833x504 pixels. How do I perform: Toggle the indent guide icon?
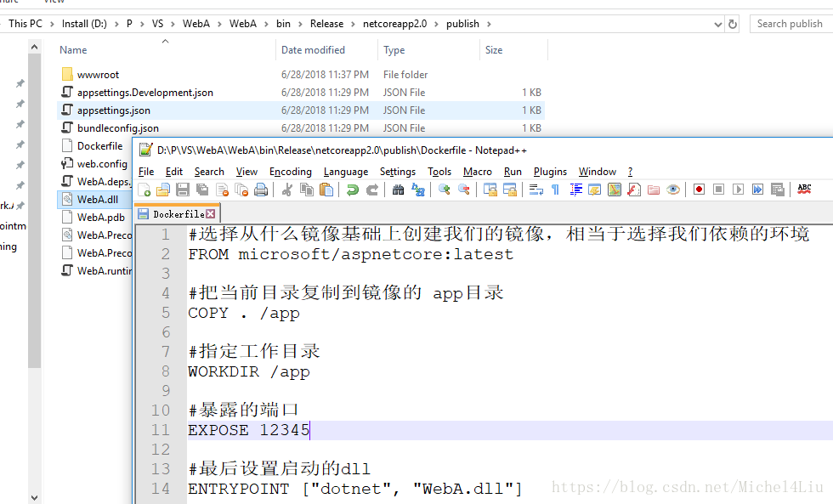click(576, 190)
